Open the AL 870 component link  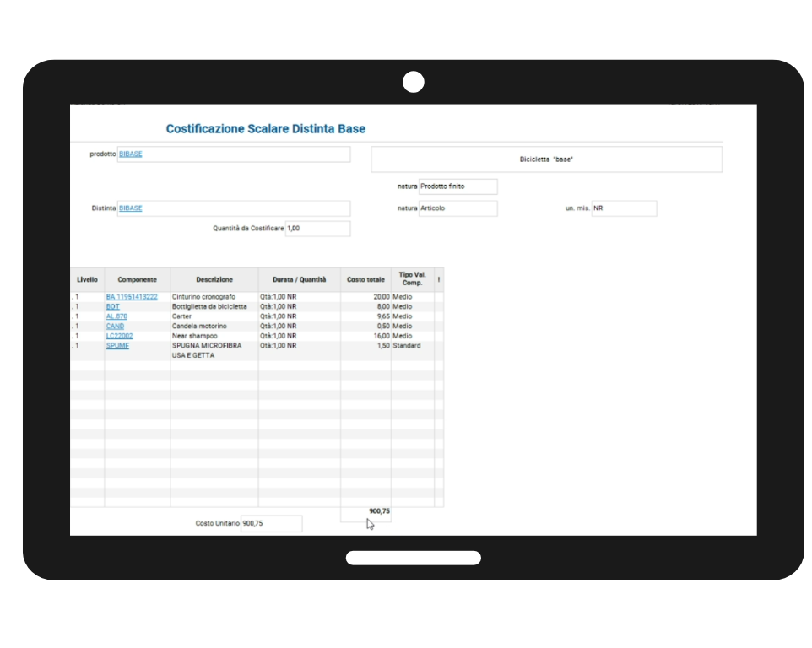coord(116,316)
